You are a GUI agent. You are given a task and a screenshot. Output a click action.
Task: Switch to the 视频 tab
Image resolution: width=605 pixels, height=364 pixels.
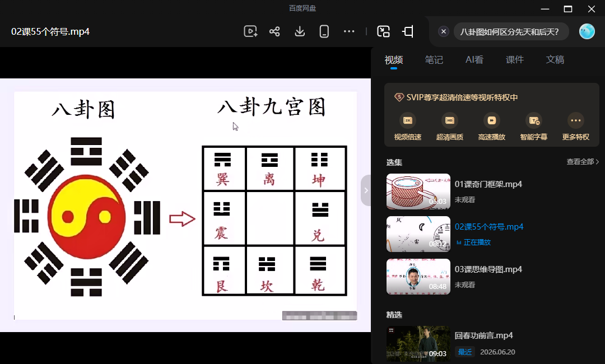(394, 60)
